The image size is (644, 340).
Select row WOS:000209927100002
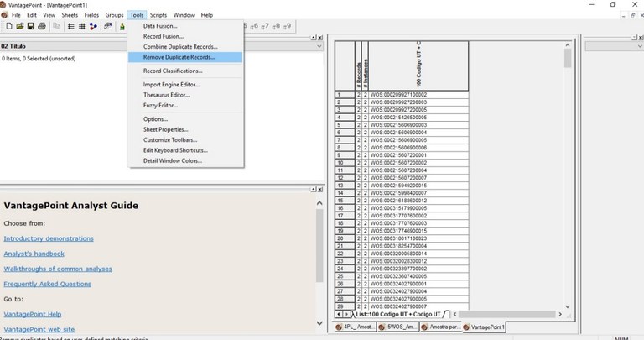coord(402,95)
